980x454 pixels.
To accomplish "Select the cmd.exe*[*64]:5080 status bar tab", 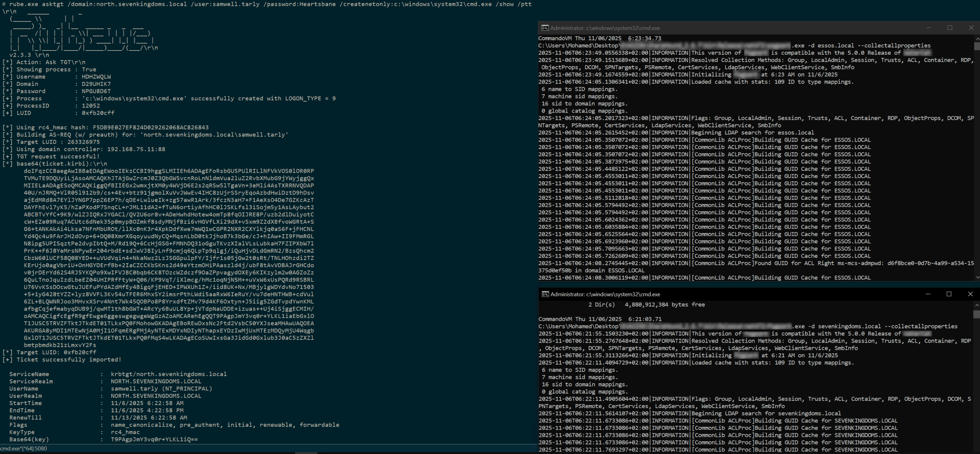I will coord(24,448).
